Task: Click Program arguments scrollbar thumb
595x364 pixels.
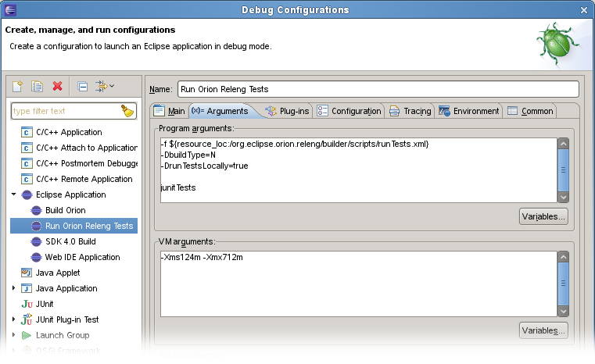Action: tap(563, 170)
